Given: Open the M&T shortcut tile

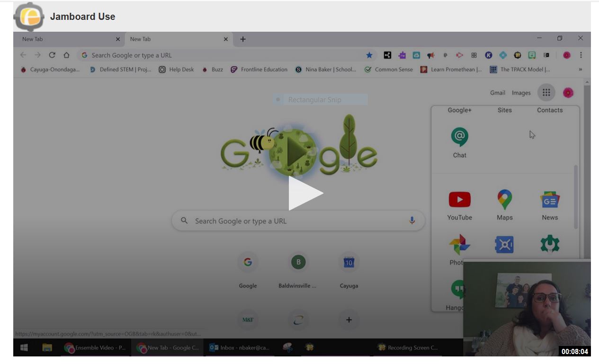Looking at the screenshot, I should 248,320.
